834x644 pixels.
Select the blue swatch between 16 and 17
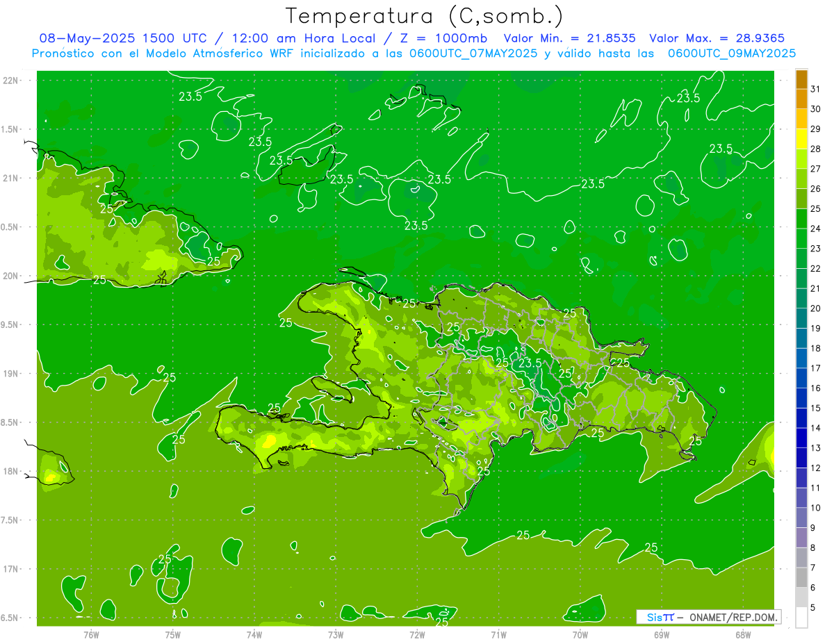click(x=801, y=379)
